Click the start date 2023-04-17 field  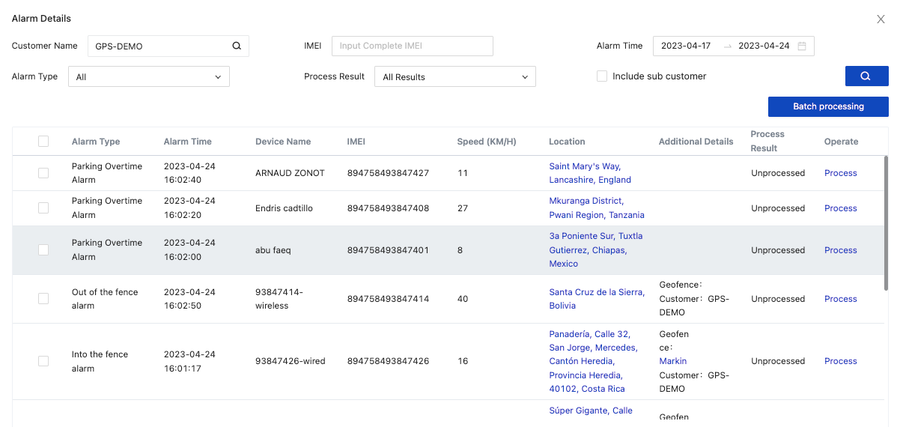pos(686,46)
